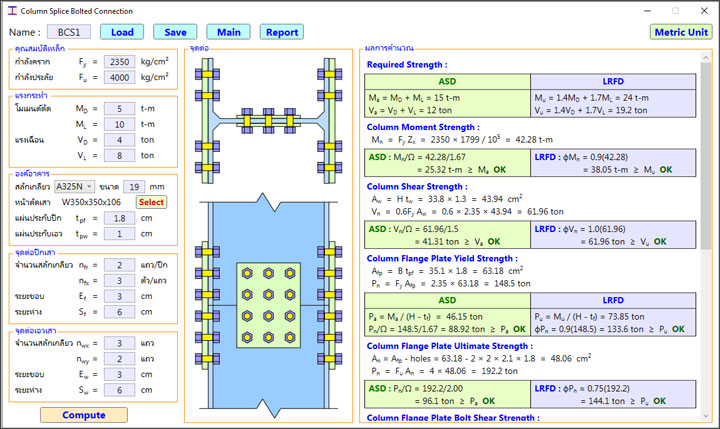Edit the tpf flange plate thickness field
Image resolution: width=720 pixels, height=429 pixels.
coord(119,218)
